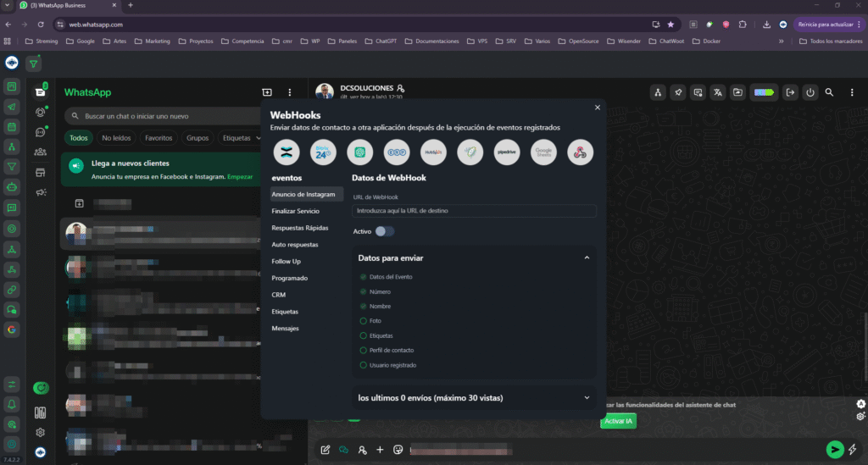Enable the Foto checkbox
The image size is (868, 465).
click(363, 321)
